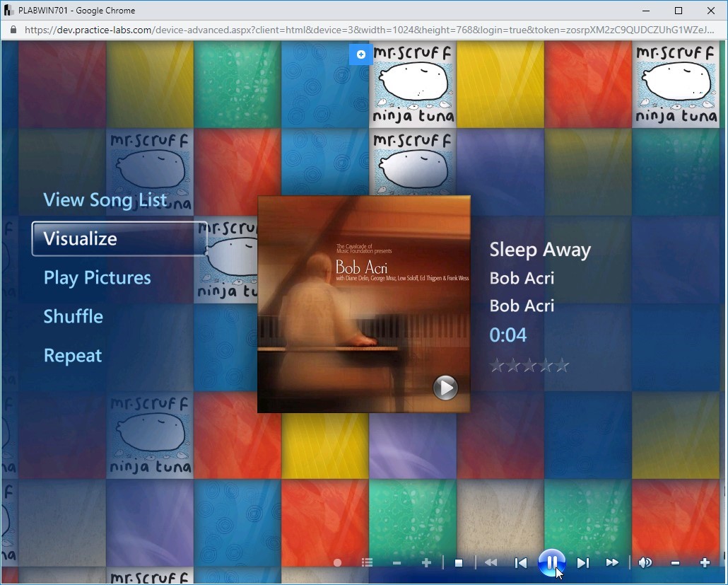The height and width of the screenshot is (585, 728).
Task: View site info via the lock icon
Action: click(13, 30)
